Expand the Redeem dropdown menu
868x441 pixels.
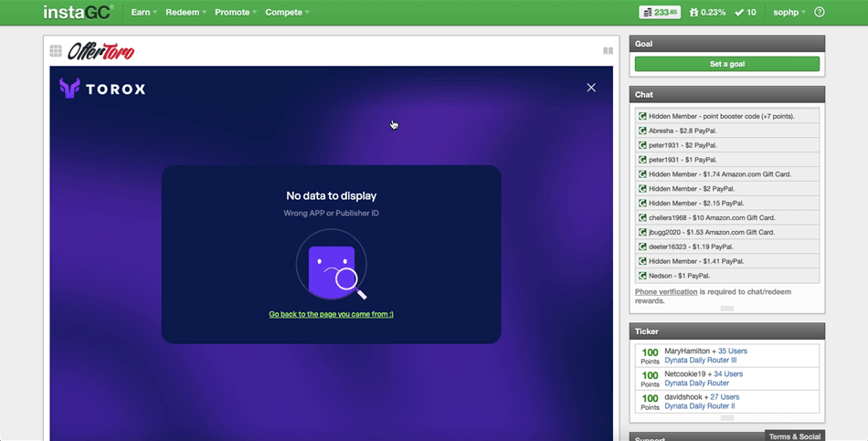(x=186, y=12)
